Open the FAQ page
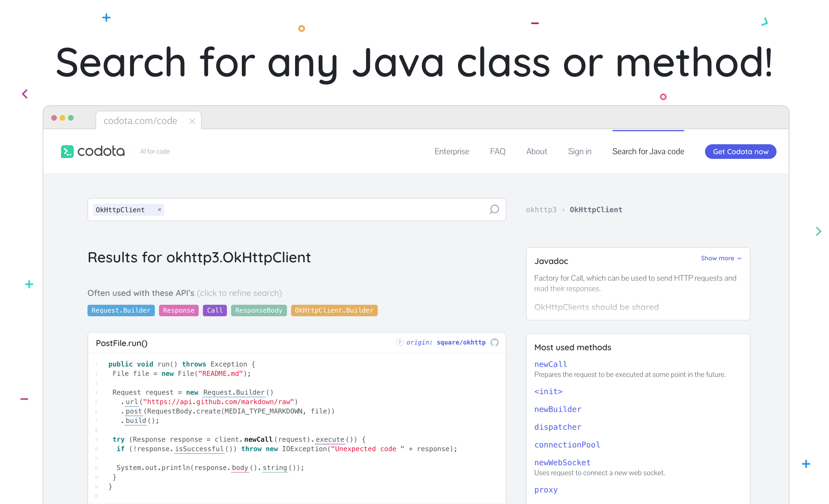The width and height of the screenshot is (829, 504). click(x=497, y=151)
